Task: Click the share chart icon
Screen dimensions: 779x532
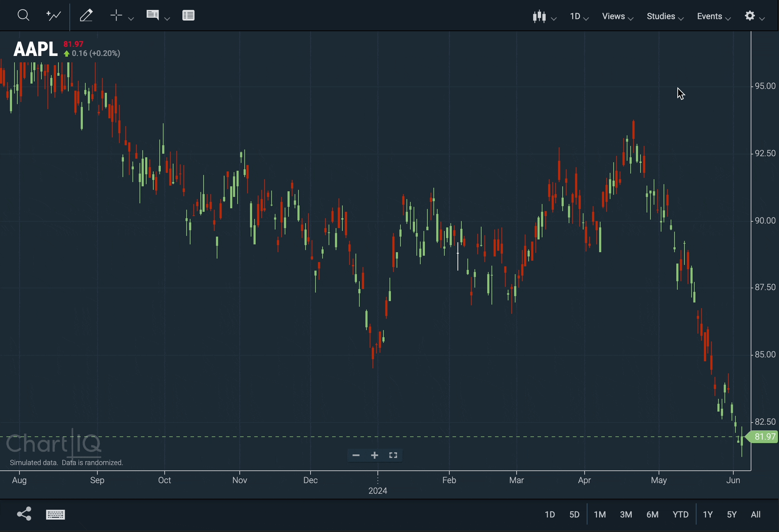Action: coord(24,514)
